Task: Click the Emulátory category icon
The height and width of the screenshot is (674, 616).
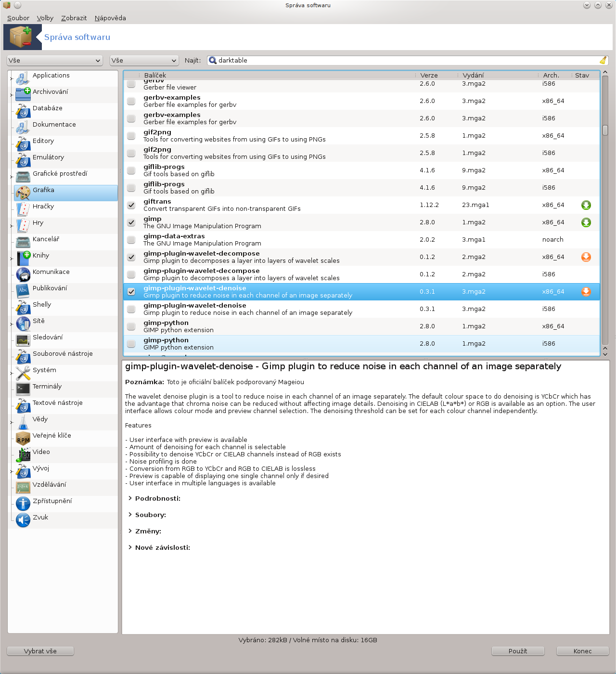Action: 23,160
